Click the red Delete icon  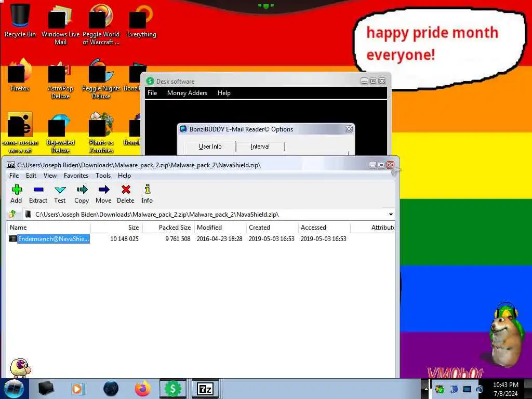126,194
